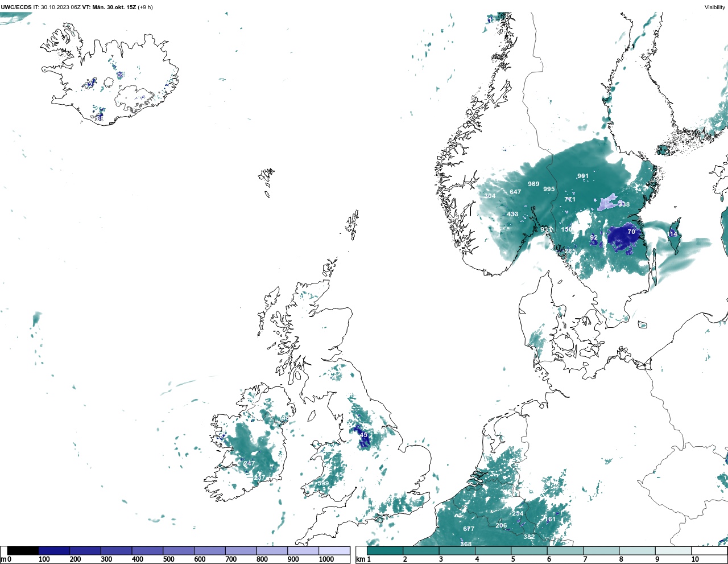The height and width of the screenshot is (564, 728).
Task: Click the dark teal 1–2 km legend swatch
Action: pos(385,551)
